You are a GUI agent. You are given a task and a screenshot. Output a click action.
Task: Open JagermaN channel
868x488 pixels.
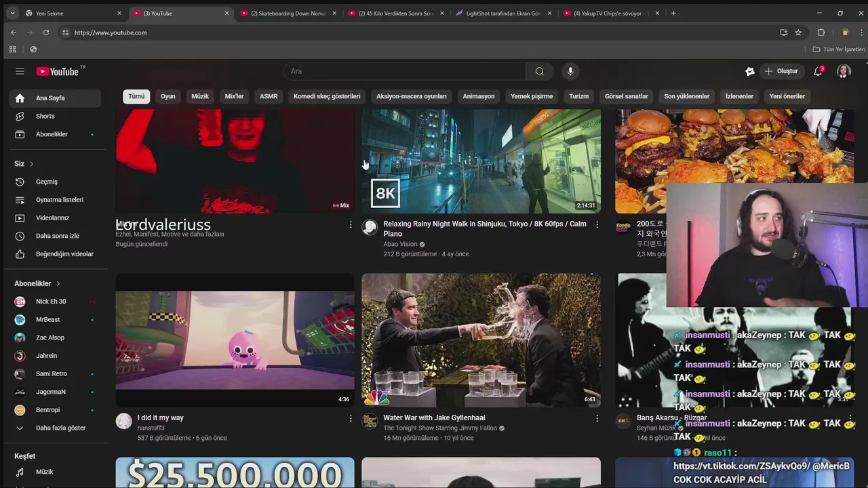click(x=56, y=392)
